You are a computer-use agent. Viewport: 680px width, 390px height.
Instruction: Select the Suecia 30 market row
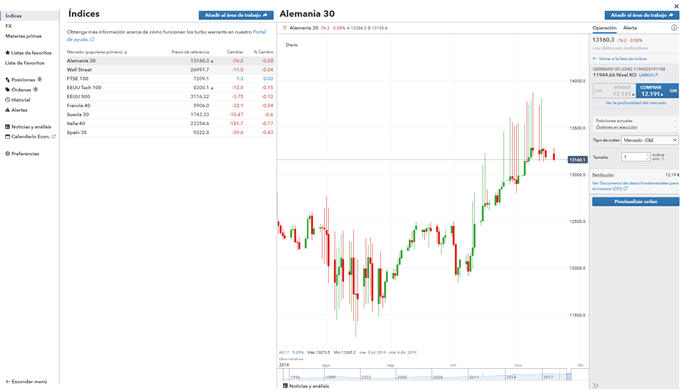coord(170,115)
